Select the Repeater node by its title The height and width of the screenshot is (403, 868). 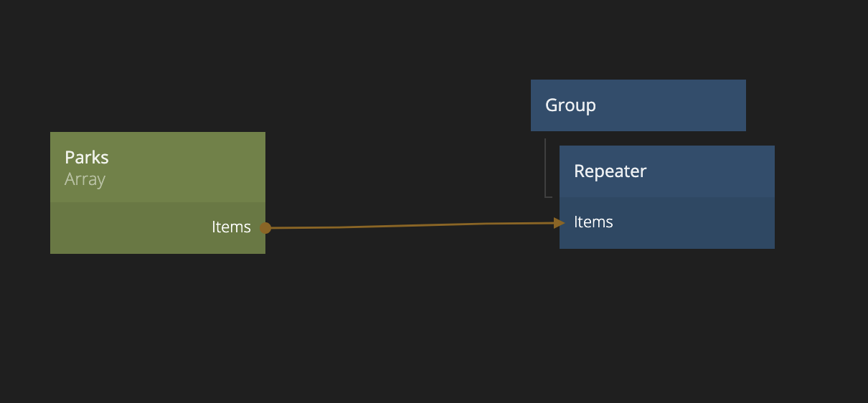point(610,171)
